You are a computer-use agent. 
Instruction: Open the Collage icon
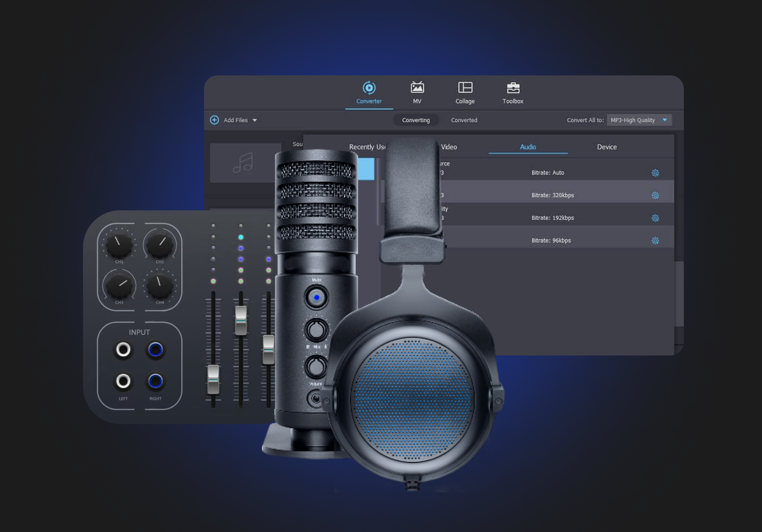pyautogui.click(x=465, y=88)
